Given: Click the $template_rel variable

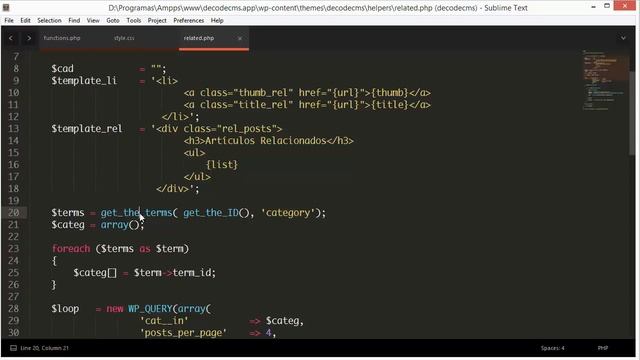Looking at the screenshot, I should pos(87,129).
